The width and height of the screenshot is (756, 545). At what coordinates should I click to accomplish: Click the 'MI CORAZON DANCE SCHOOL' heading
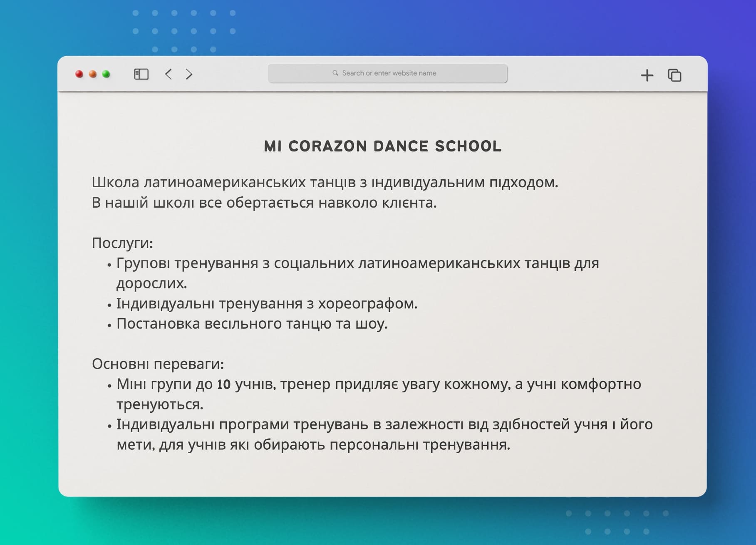[x=382, y=146]
